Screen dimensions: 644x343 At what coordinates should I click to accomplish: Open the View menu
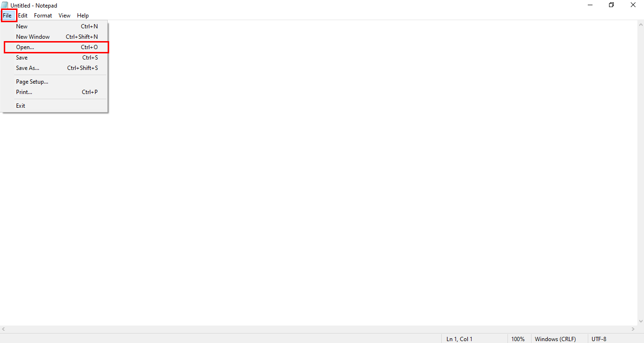65,16
